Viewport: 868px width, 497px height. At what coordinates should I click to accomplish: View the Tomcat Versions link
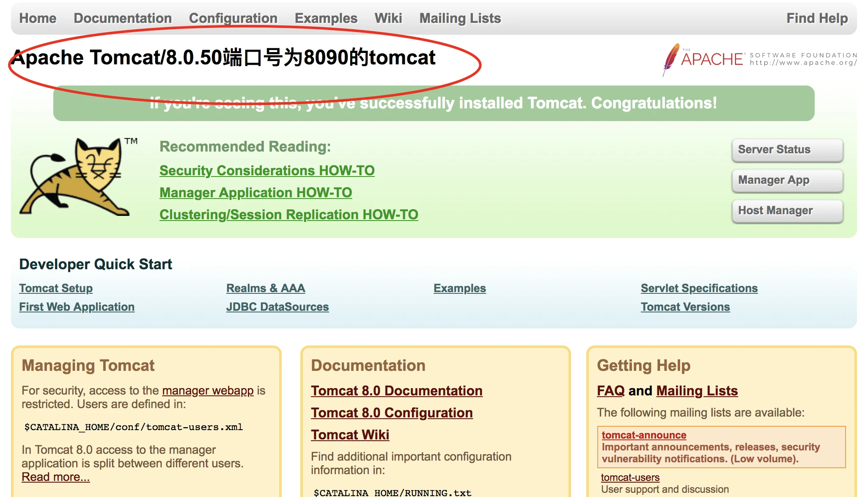tap(685, 307)
